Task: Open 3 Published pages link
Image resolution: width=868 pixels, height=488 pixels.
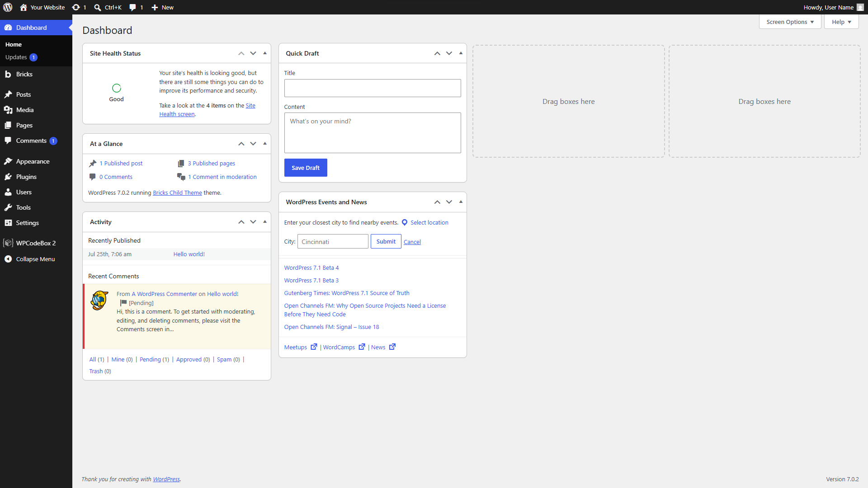Action: click(212, 164)
